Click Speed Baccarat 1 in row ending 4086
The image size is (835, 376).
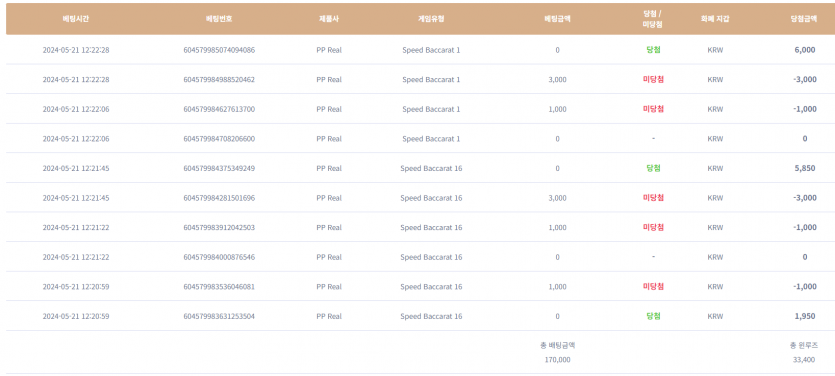pos(431,50)
